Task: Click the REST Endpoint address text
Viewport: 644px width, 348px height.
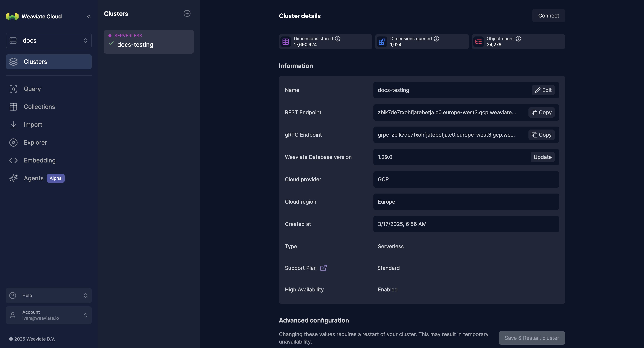Action: coord(447,112)
